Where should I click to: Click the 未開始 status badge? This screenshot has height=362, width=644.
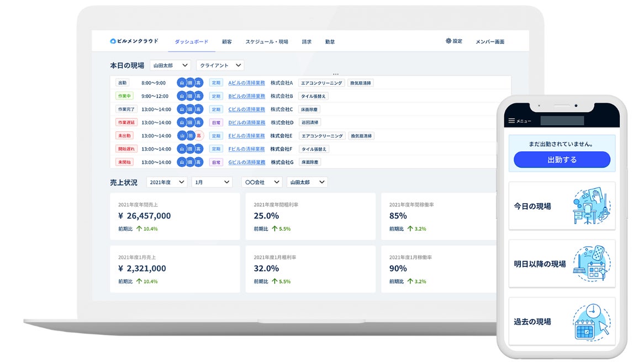124,162
